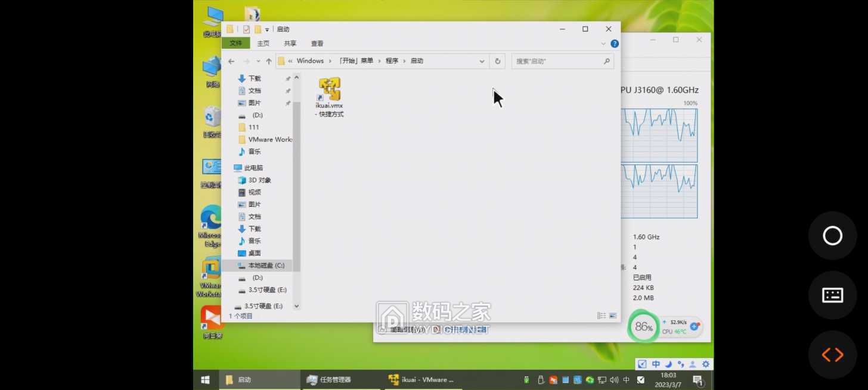This screenshot has width=868, height=390.
Task: Click 52.9K/s network speed readout
Action: point(678,322)
